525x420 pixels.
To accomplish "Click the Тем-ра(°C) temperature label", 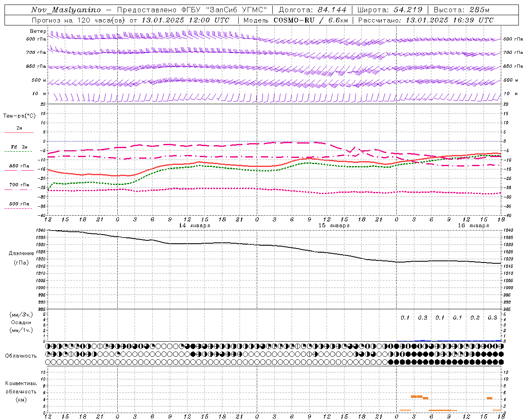I will pos(19,116).
